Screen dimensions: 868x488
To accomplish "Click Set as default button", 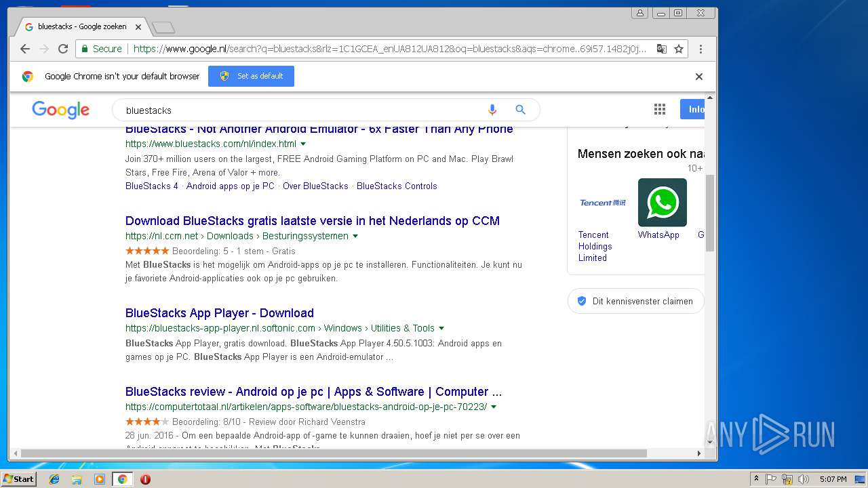I will click(251, 76).
